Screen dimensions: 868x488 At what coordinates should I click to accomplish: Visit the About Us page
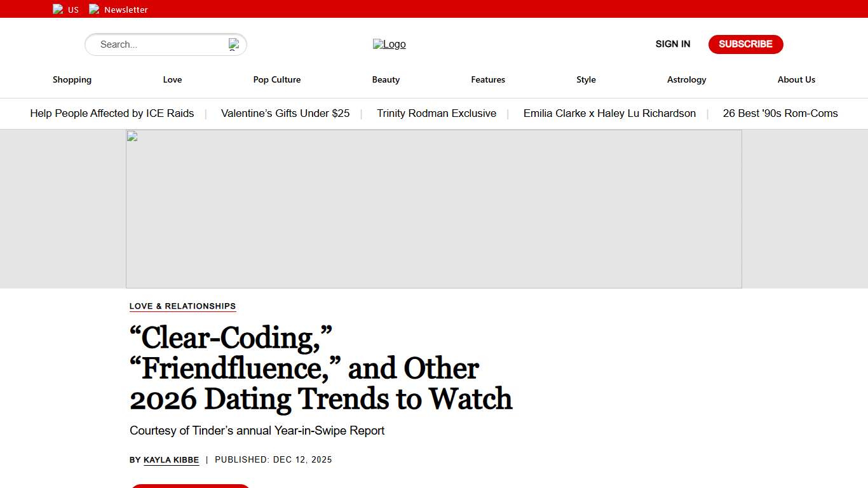796,79
